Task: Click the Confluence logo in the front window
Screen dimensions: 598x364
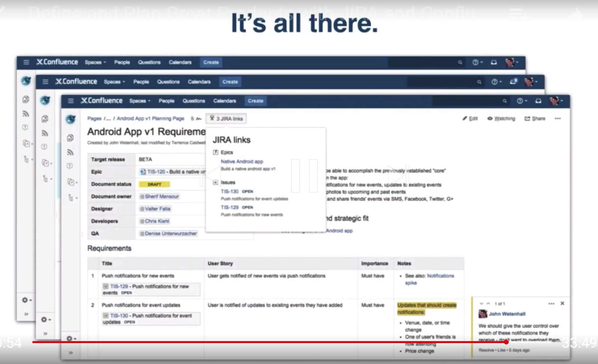Action: 102,101
